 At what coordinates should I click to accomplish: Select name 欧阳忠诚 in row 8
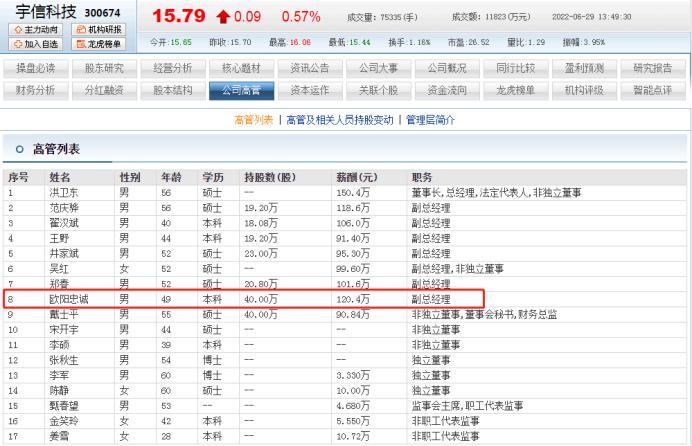coord(69,299)
